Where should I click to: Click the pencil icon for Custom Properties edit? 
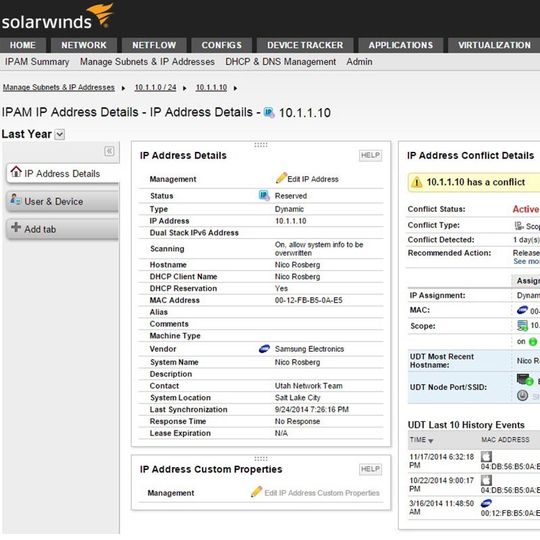(x=257, y=492)
